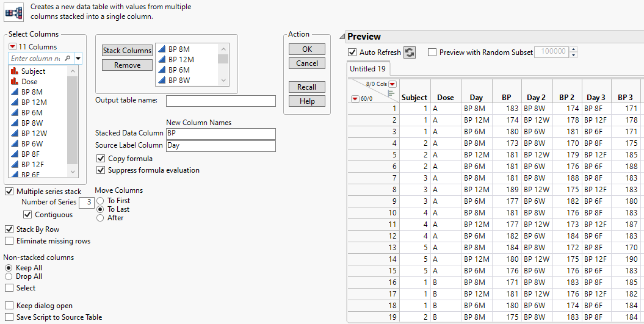Viewport: 644px width, 324px height.
Task: Click the Refresh preview icon
Action: pyautogui.click(x=410, y=52)
